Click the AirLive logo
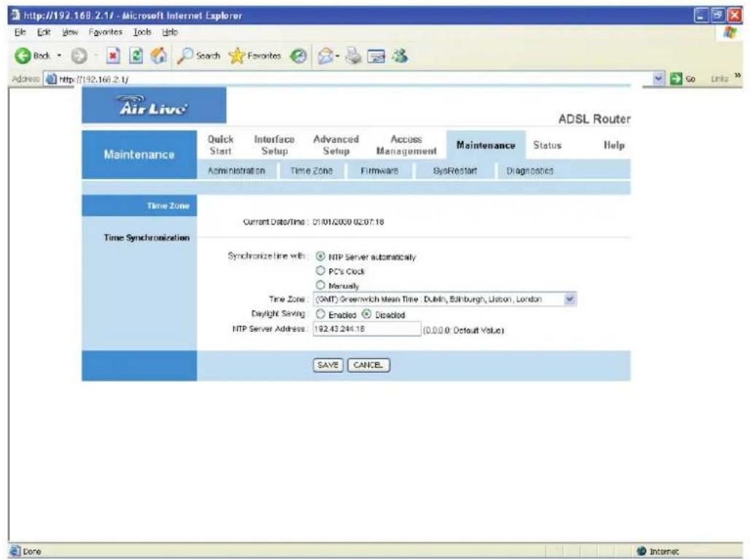The width and height of the screenshot is (750, 560). click(x=154, y=105)
